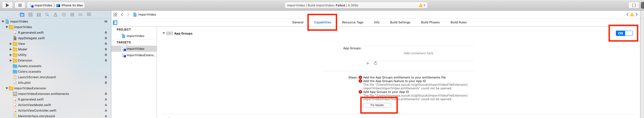The height and width of the screenshot is (118, 644).
Task: Refresh the App Groups container list
Action: [x=375, y=63]
